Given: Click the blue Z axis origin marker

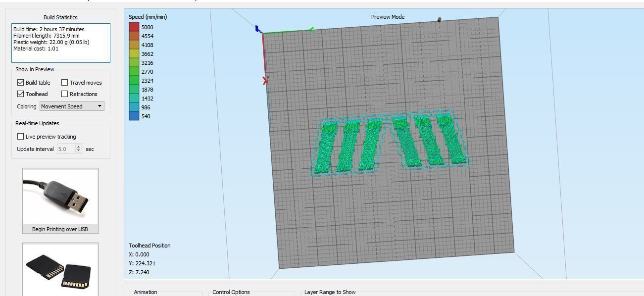Looking at the screenshot, I should tap(257, 29).
